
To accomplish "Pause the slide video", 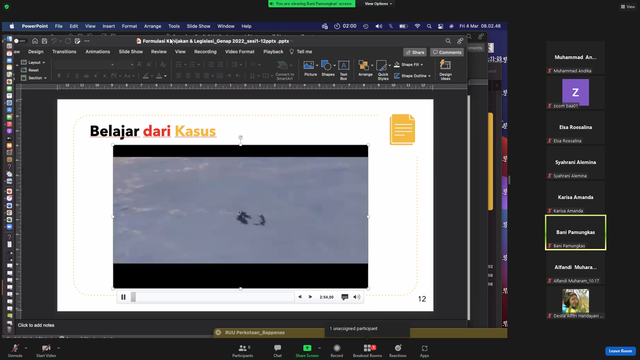I will 123,297.
